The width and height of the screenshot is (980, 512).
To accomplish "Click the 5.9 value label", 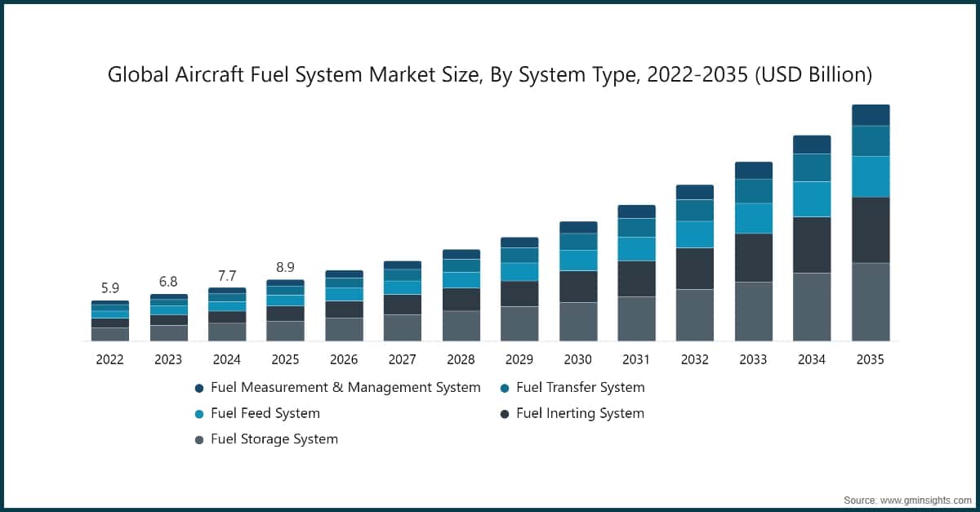I will point(110,288).
